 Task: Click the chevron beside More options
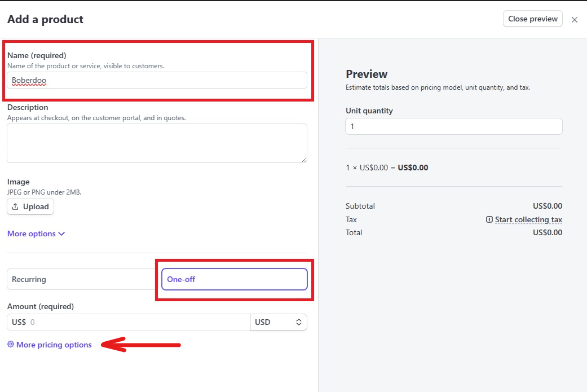(x=61, y=234)
